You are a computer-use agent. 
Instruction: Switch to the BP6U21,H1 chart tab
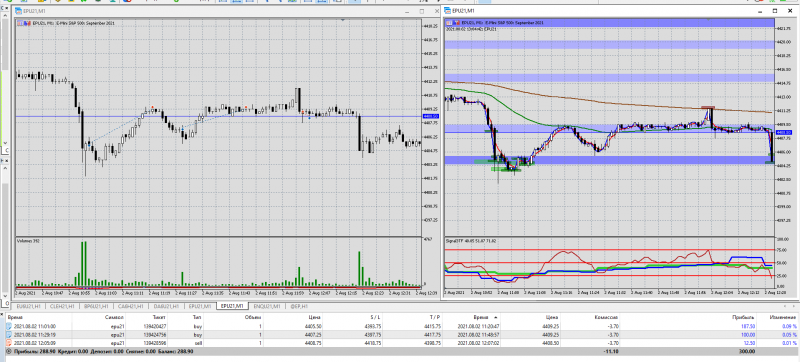click(95, 306)
